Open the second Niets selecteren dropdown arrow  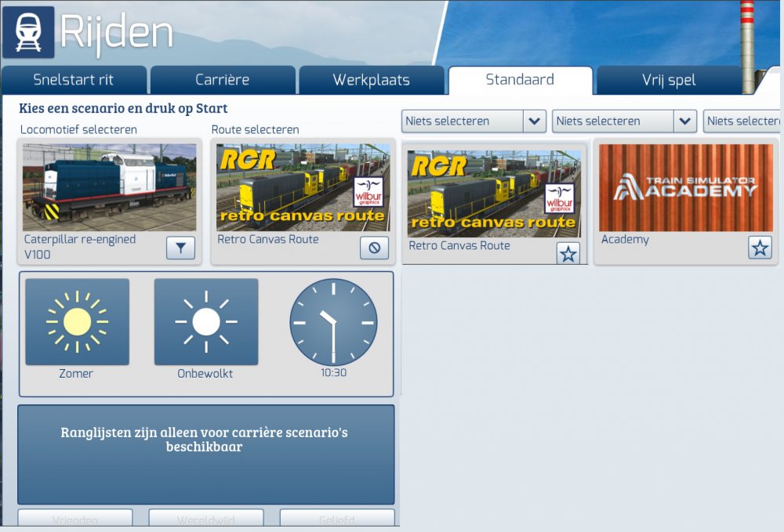click(685, 121)
